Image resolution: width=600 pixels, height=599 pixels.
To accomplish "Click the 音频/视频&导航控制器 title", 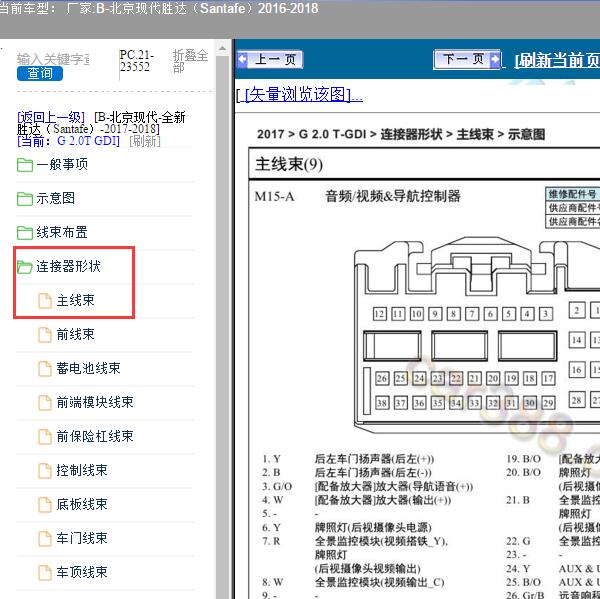I will tap(393, 196).
